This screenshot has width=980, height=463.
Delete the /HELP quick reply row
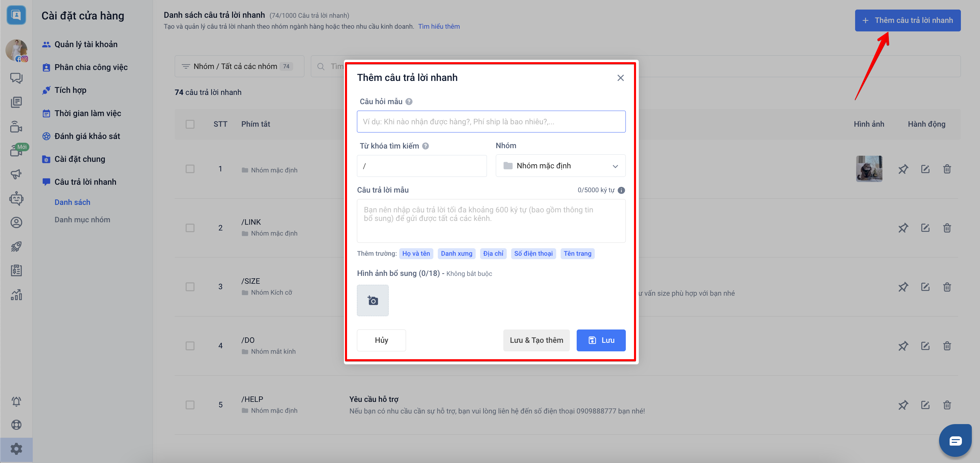(947, 405)
